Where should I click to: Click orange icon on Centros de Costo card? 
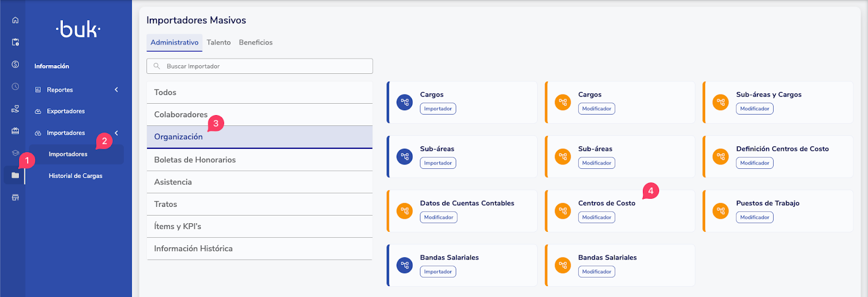click(563, 211)
